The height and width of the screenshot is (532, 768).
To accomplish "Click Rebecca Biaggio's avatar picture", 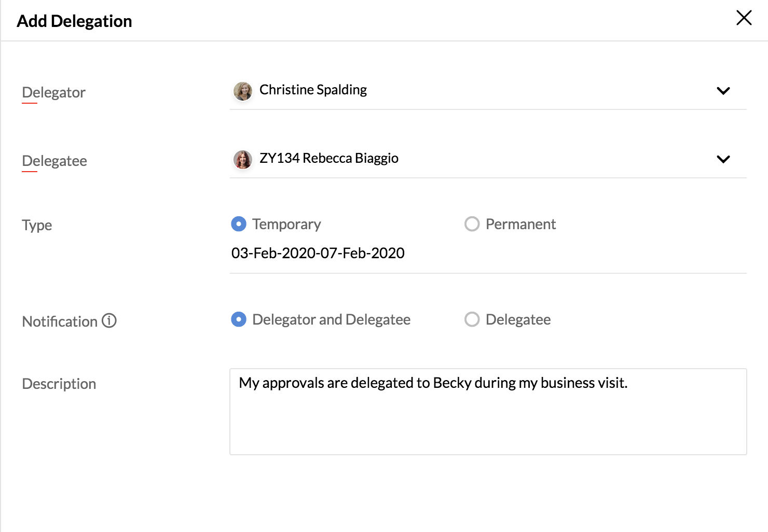I will click(x=242, y=159).
